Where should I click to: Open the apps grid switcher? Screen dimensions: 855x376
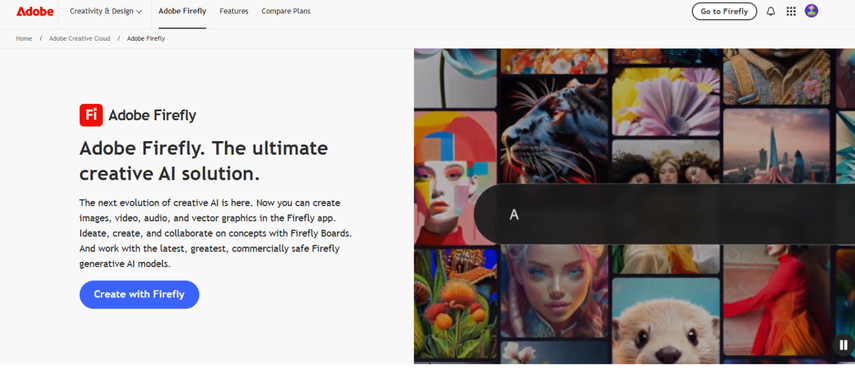(791, 11)
